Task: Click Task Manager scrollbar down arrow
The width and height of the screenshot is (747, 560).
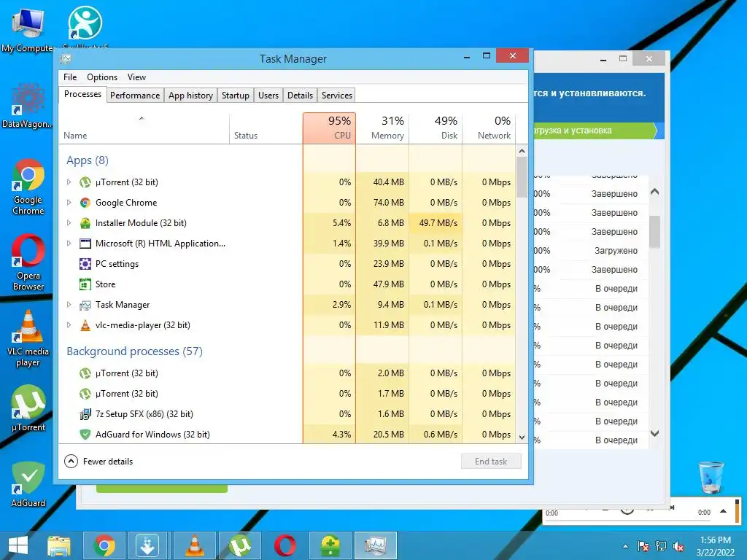Action: (522, 437)
